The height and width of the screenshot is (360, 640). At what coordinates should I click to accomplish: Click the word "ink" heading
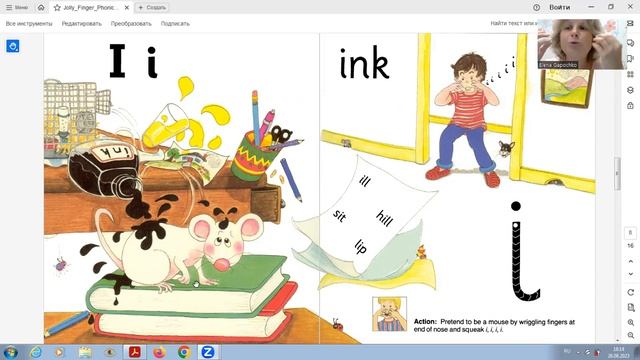tap(364, 63)
